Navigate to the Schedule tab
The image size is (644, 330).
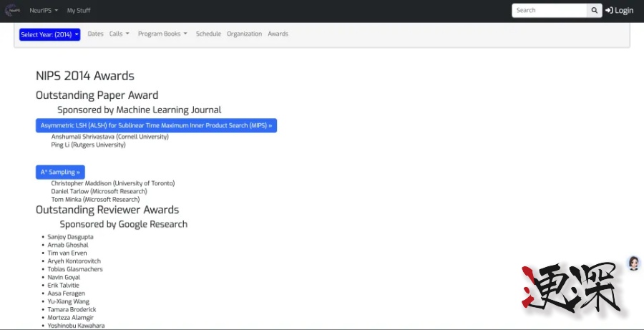pos(208,34)
